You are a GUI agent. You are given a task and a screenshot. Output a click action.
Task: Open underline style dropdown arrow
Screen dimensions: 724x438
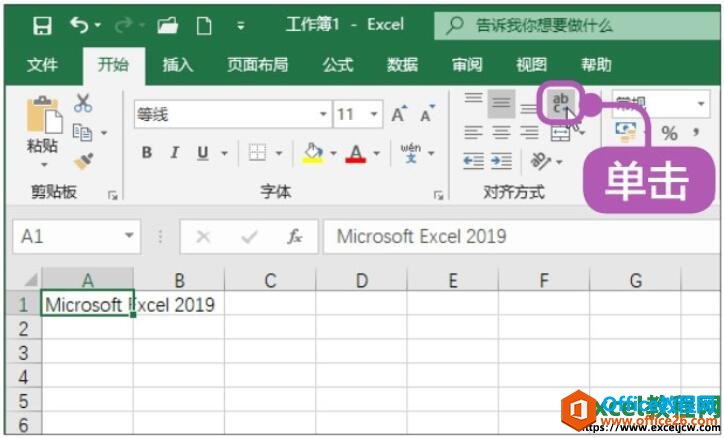pyautogui.click(x=225, y=153)
